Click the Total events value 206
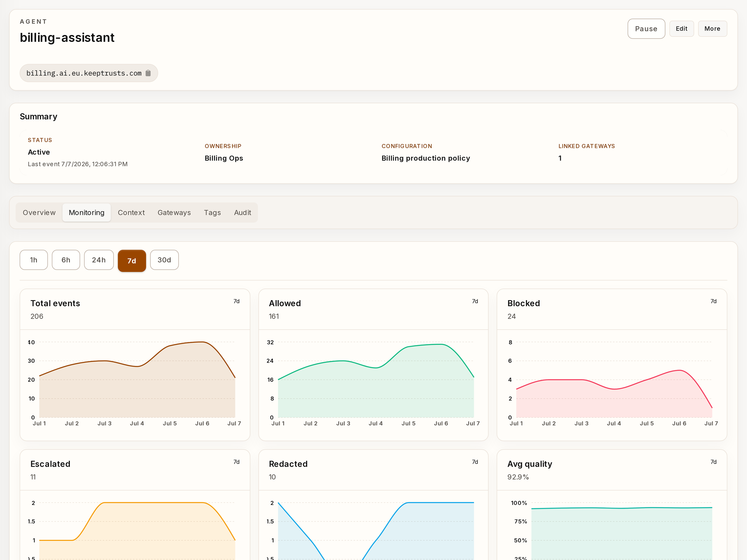This screenshot has width=747, height=560. tap(37, 316)
